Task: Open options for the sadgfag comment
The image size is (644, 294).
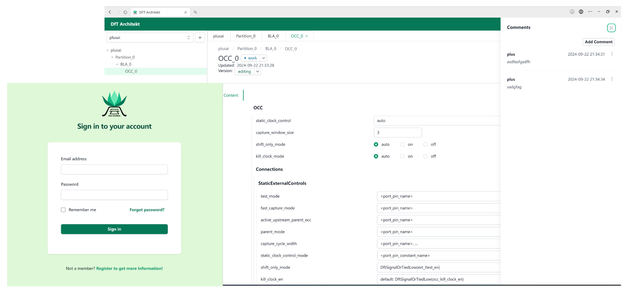Action: point(612,79)
